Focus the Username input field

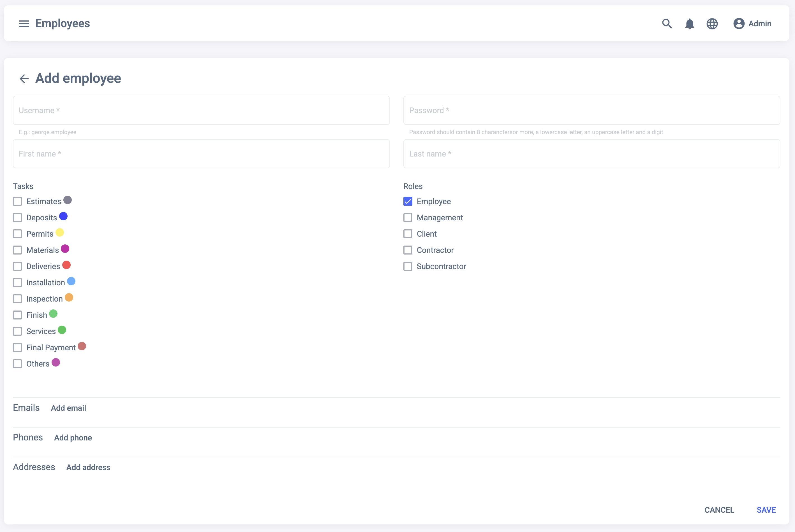201,111
